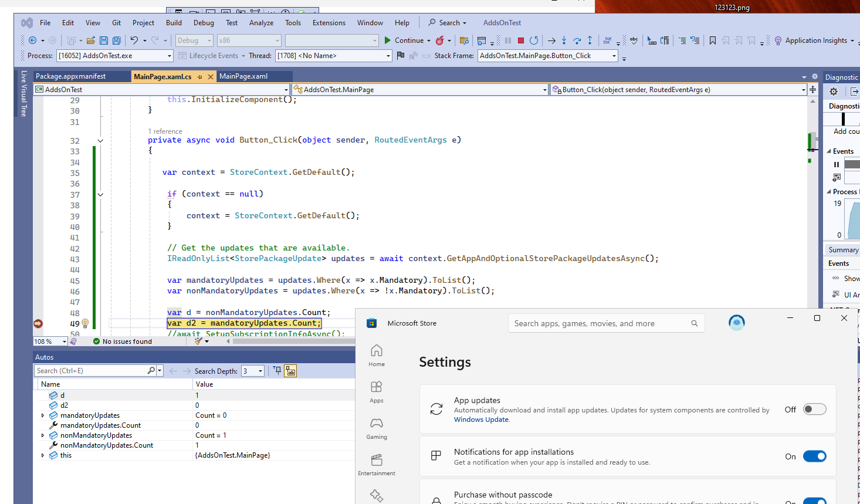Click the Undo arrow icon
The image size is (860, 504).
[134, 40]
